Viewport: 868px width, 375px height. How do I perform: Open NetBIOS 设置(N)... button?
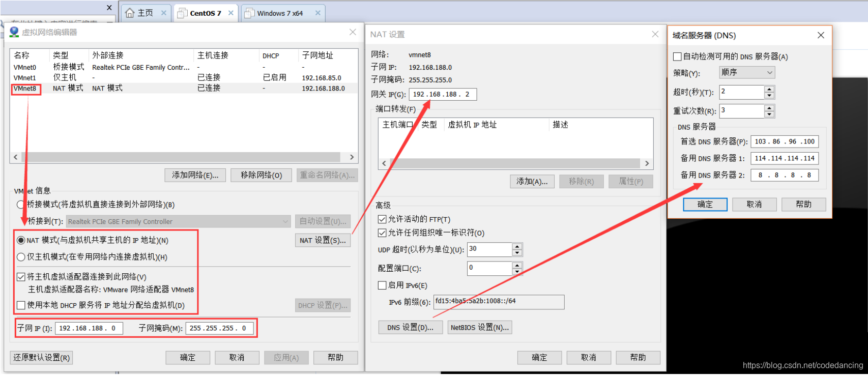(480, 327)
